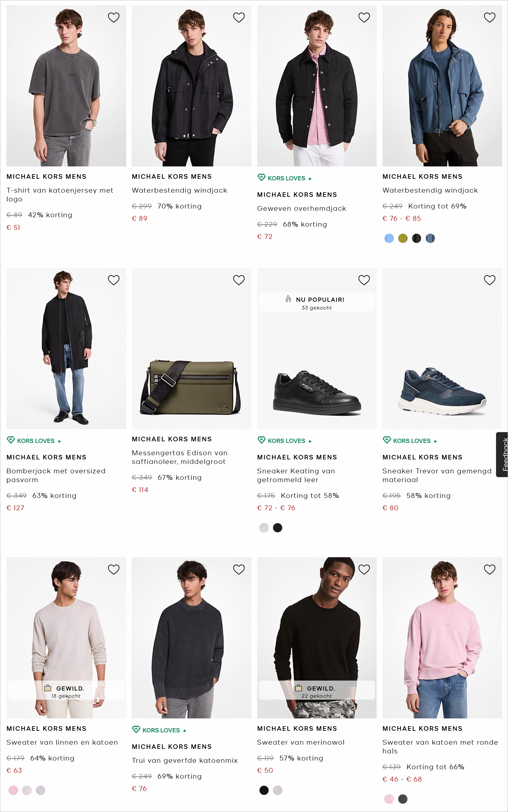This screenshot has height=812, width=508.
Task: Expand Kors Loves above Sneaker Trevor
Action: [436, 441]
